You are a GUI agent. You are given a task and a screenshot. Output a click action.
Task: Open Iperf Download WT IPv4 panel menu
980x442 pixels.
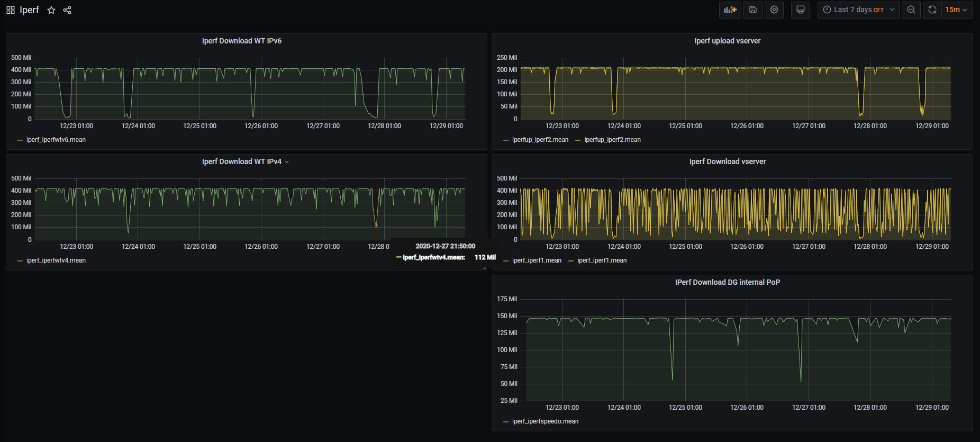coord(246,161)
